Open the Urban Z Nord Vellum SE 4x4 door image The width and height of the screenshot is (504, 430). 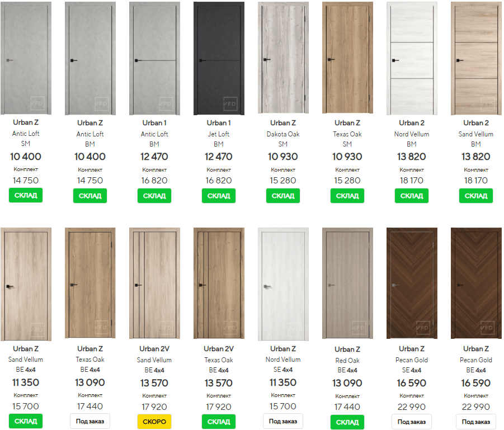click(x=283, y=284)
